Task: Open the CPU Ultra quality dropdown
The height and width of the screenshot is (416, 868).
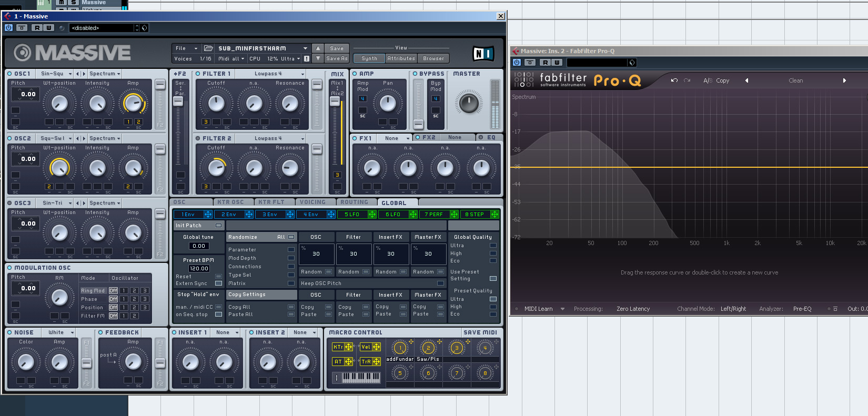Action: 290,58
